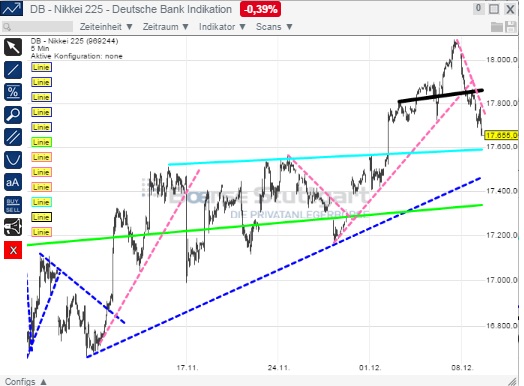Click the 18.000,0 price axis label
Screen dimensions: 524x386
pyautogui.click(x=501, y=60)
